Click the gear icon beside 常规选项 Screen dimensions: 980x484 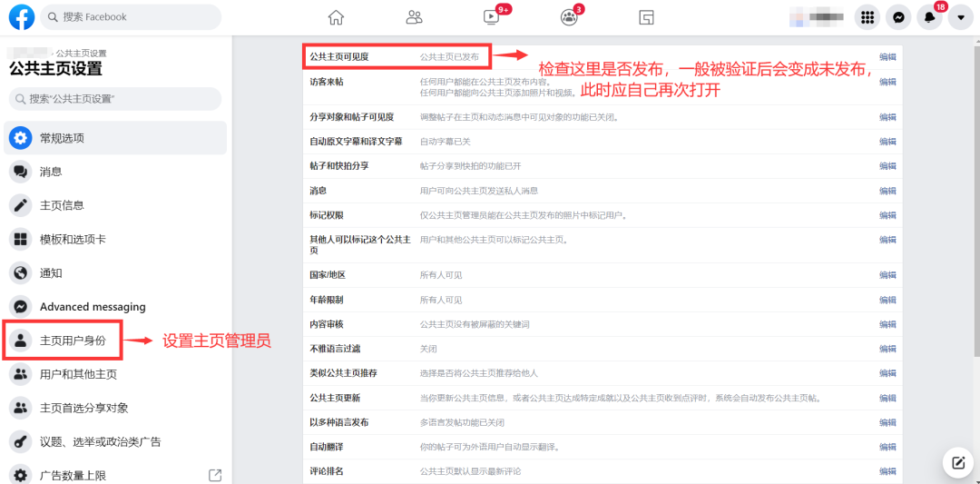point(21,137)
